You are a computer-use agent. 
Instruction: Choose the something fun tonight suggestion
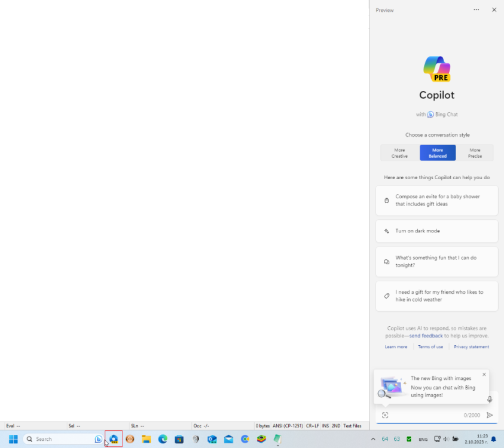click(x=437, y=262)
